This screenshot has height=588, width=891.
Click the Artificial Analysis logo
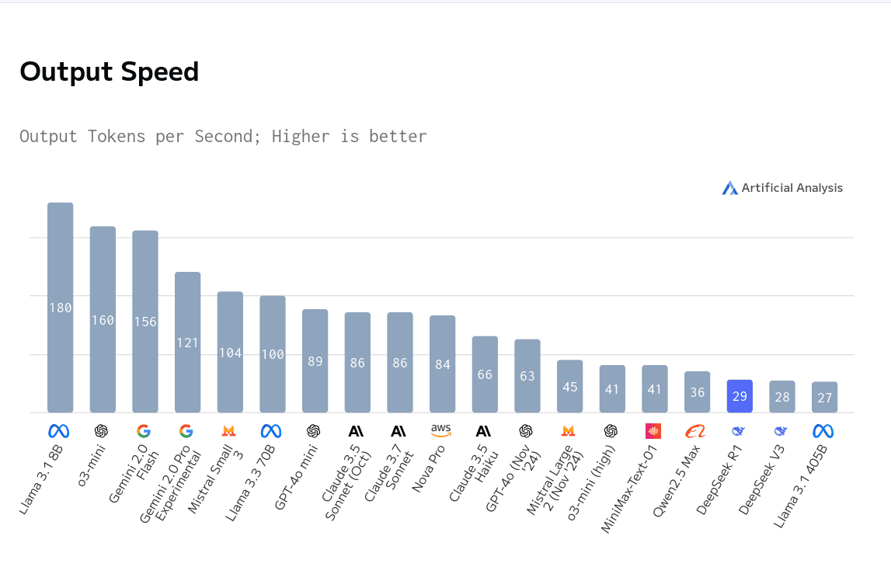click(x=782, y=188)
